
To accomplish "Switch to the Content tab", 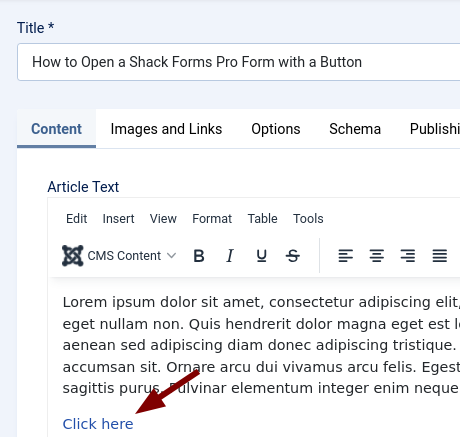I will point(56,129).
